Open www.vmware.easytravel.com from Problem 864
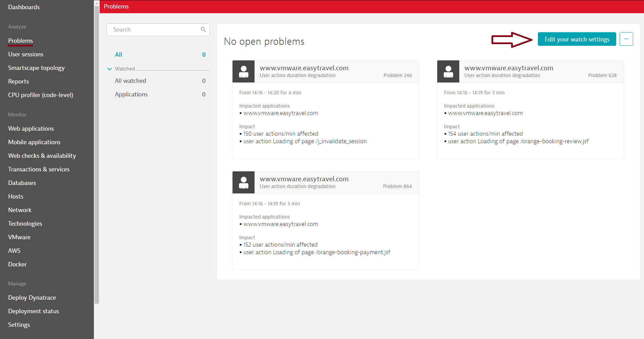This screenshot has height=339, width=644. (304, 178)
